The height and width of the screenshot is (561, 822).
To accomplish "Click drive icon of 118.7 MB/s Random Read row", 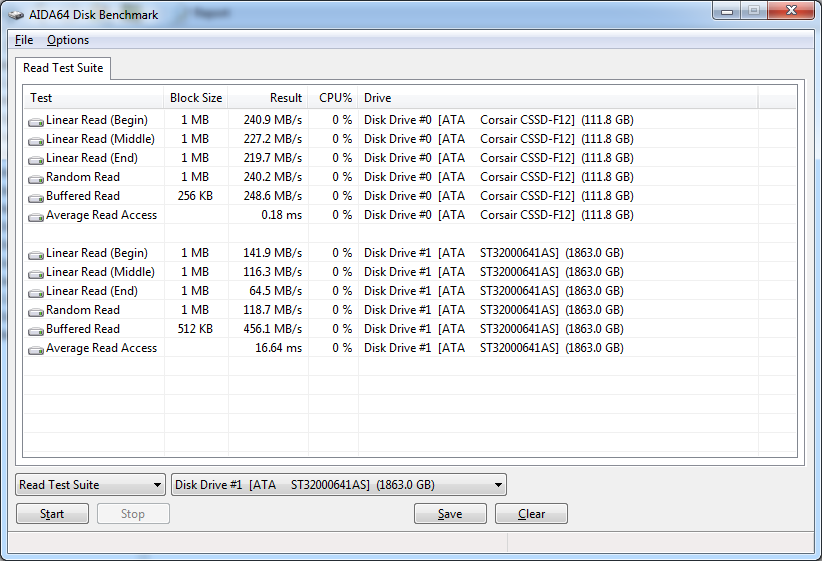I will coord(36,311).
